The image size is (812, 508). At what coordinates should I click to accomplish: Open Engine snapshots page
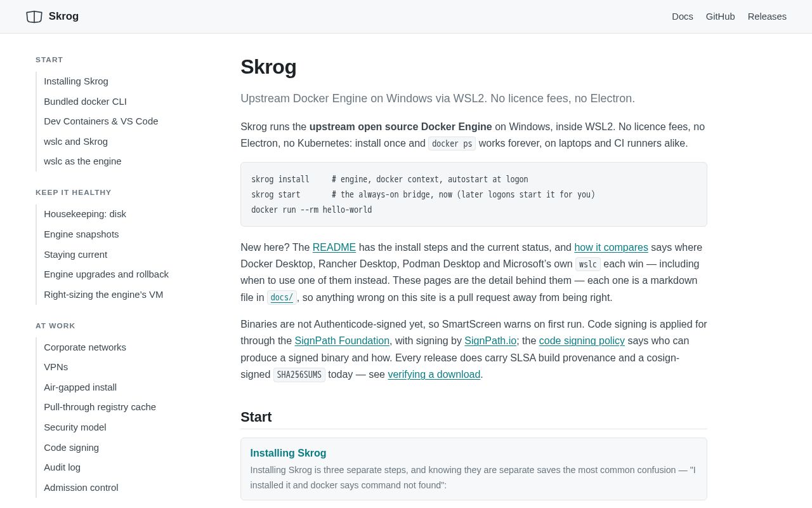81,234
